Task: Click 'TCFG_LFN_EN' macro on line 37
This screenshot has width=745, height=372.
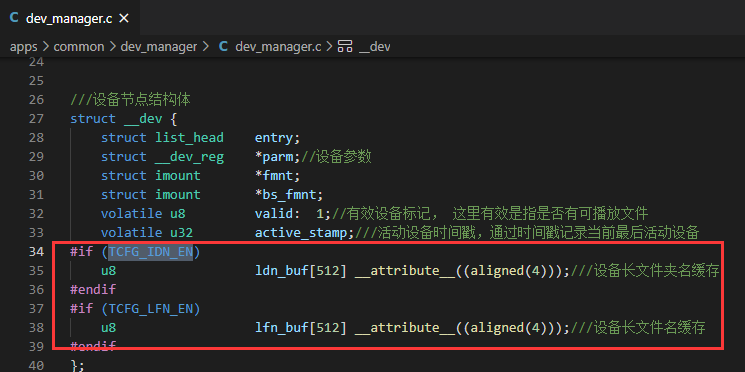Action: [x=151, y=309]
